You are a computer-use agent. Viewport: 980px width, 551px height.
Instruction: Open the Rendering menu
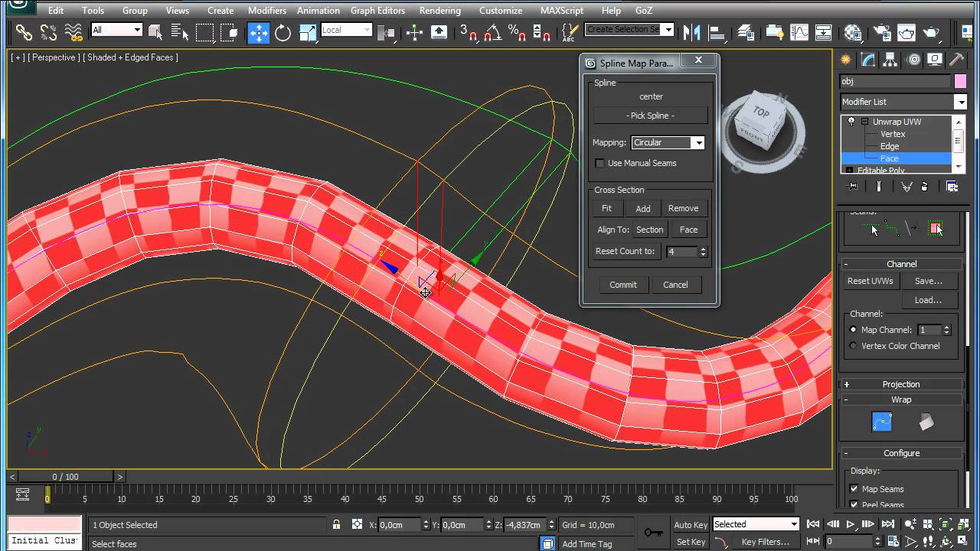pyautogui.click(x=440, y=11)
